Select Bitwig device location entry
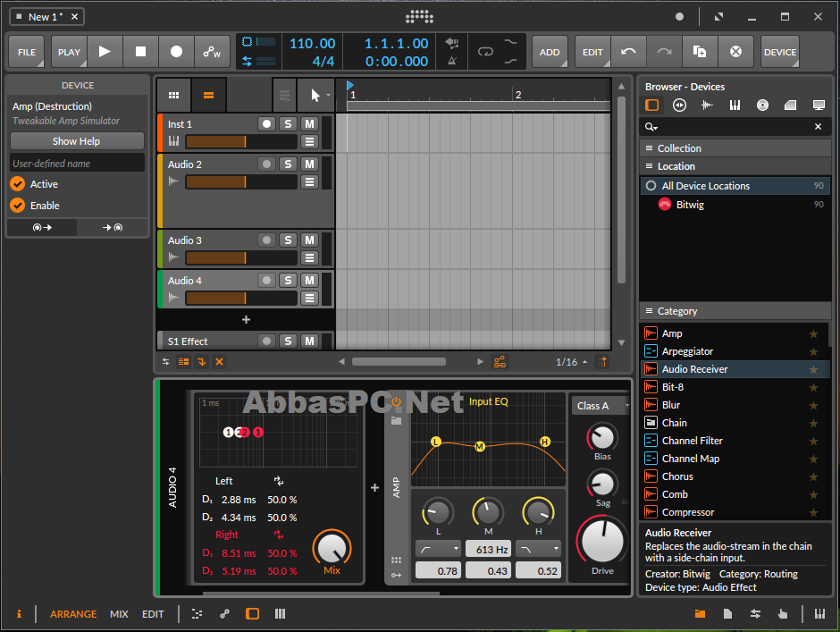The image size is (840, 632). coord(735,204)
